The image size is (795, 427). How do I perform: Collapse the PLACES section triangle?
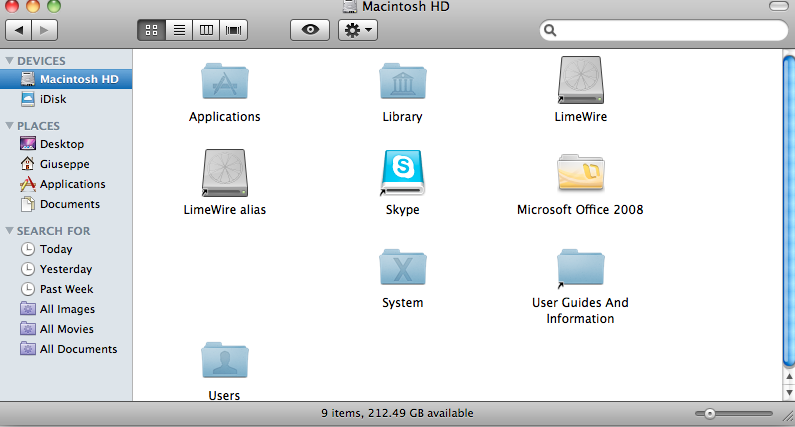click(9, 125)
